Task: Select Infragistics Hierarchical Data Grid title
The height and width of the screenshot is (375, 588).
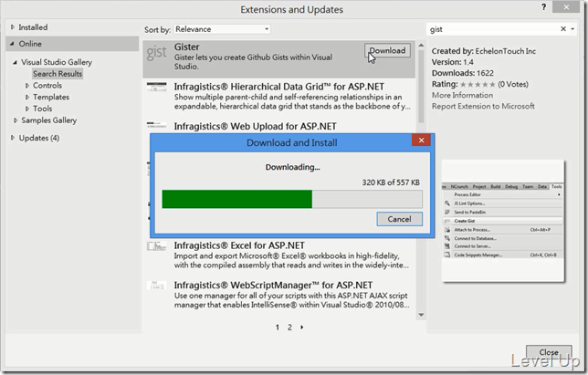Action: coord(278,87)
